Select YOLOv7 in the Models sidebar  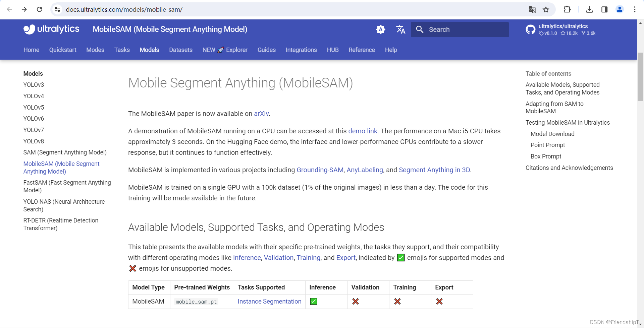pyautogui.click(x=34, y=130)
